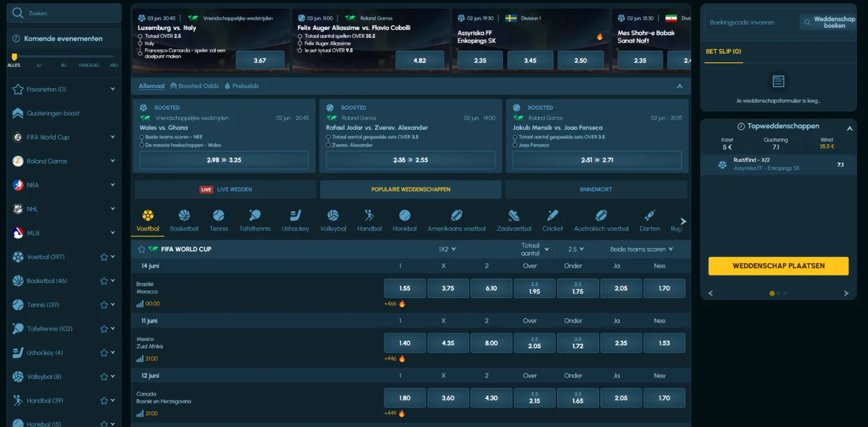Go to next Topweddenschappen slide arrow
Viewport: 868px width, 427px height.
pyautogui.click(x=846, y=294)
